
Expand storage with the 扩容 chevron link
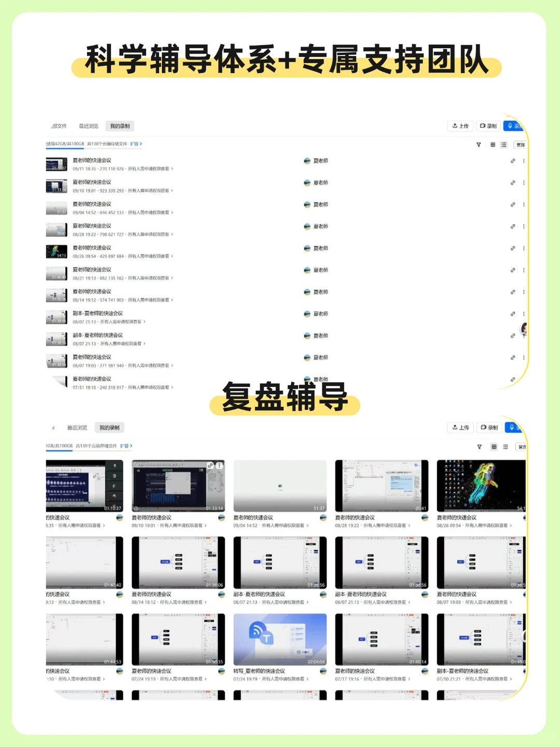pos(134,144)
